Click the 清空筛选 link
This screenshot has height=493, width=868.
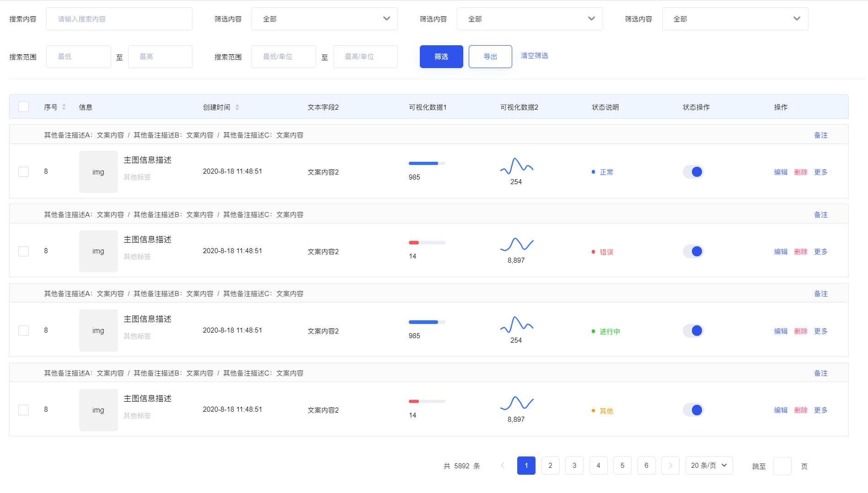point(535,56)
